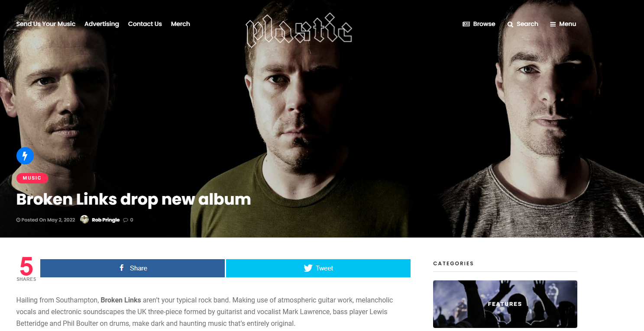The height and width of the screenshot is (331, 644).
Task: Share the article on Facebook
Action: coord(133,268)
